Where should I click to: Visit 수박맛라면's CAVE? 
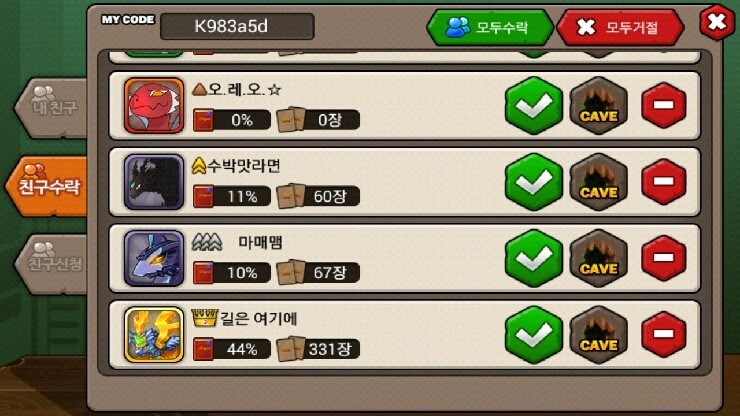598,182
